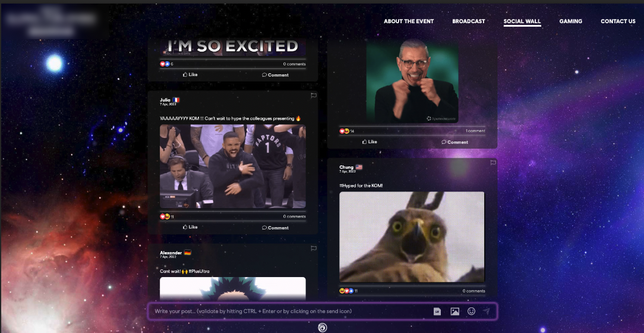
Task: Select the Social Wall tab
Action: tap(522, 21)
